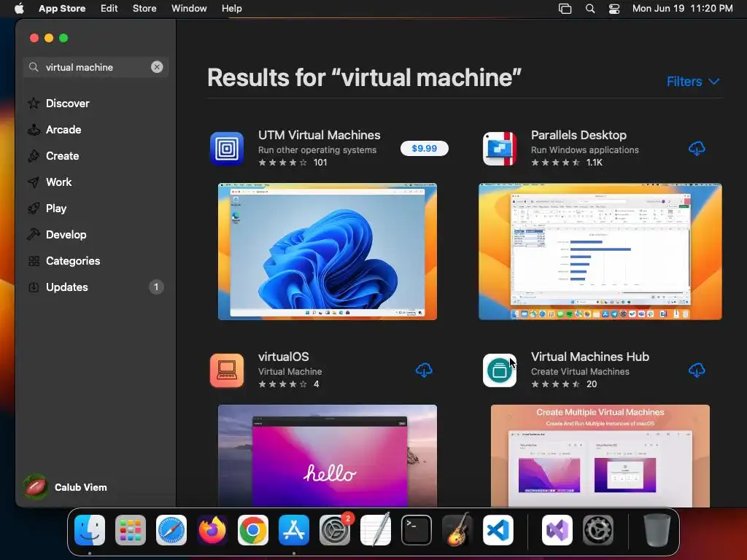This screenshot has height=560, width=747.
Task: Open Finder from the Dock
Action: [90, 530]
